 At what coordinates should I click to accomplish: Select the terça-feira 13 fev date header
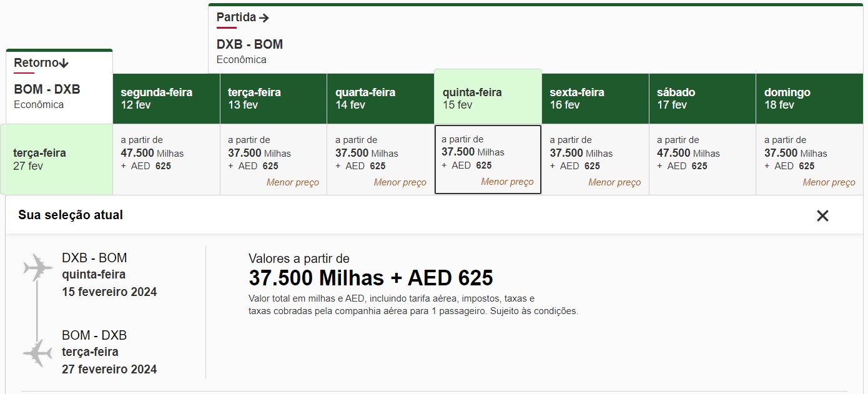click(274, 99)
